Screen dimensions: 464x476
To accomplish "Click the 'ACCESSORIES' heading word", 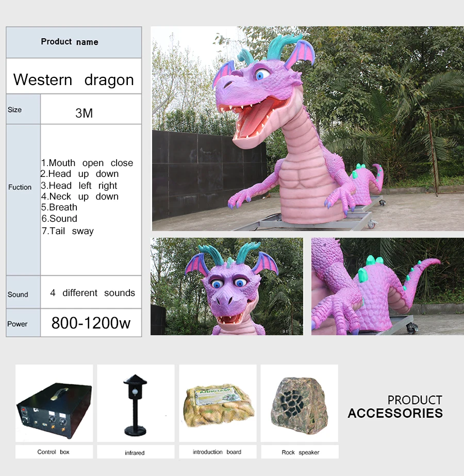I will [x=395, y=414].
